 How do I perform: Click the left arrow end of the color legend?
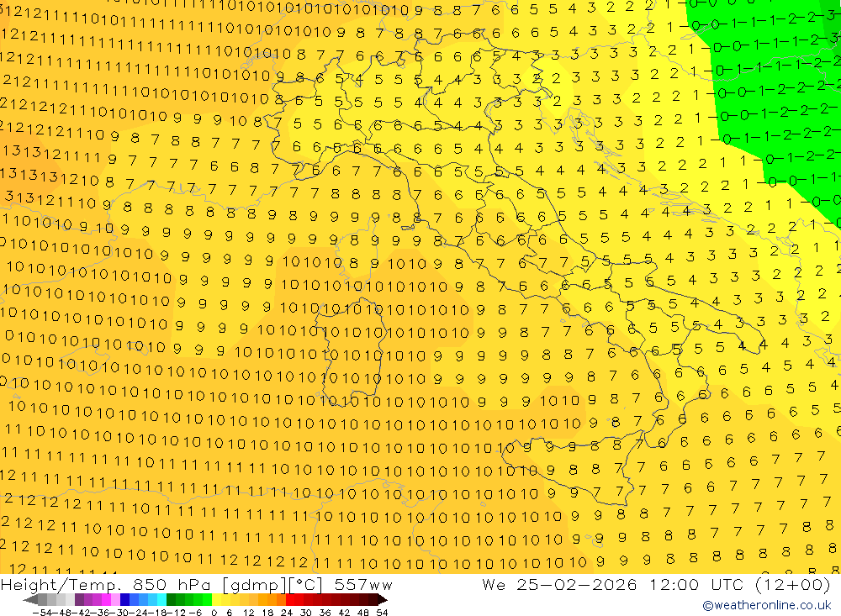(30, 600)
